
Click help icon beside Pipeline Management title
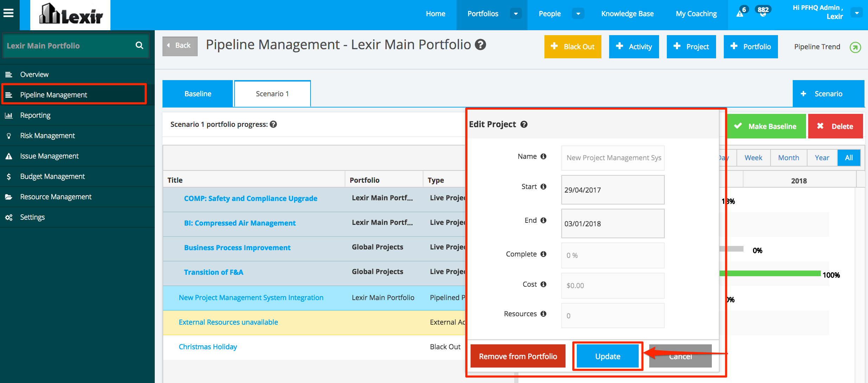pos(480,45)
